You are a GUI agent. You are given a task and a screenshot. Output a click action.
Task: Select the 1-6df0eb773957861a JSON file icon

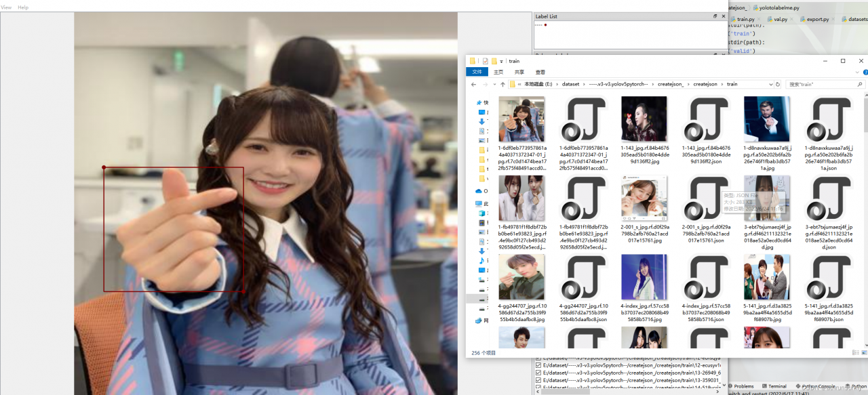[583, 119]
